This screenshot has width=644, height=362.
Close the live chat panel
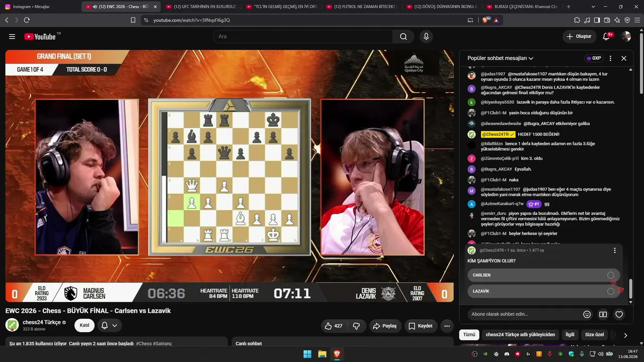[624, 58]
